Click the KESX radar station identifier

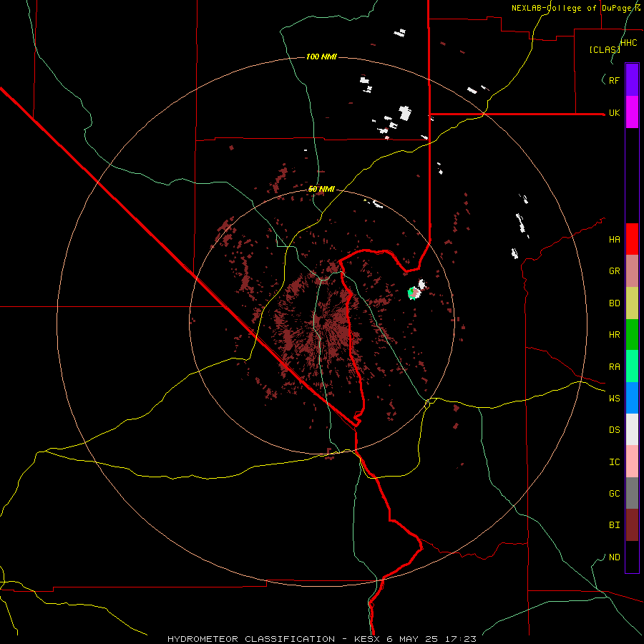point(368,639)
